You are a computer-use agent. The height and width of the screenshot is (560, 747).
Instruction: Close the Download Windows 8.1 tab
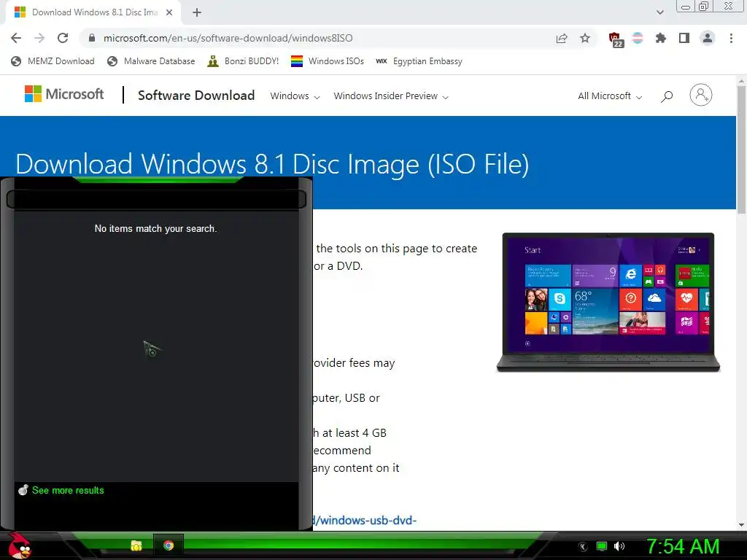pyautogui.click(x=169, y=12)
